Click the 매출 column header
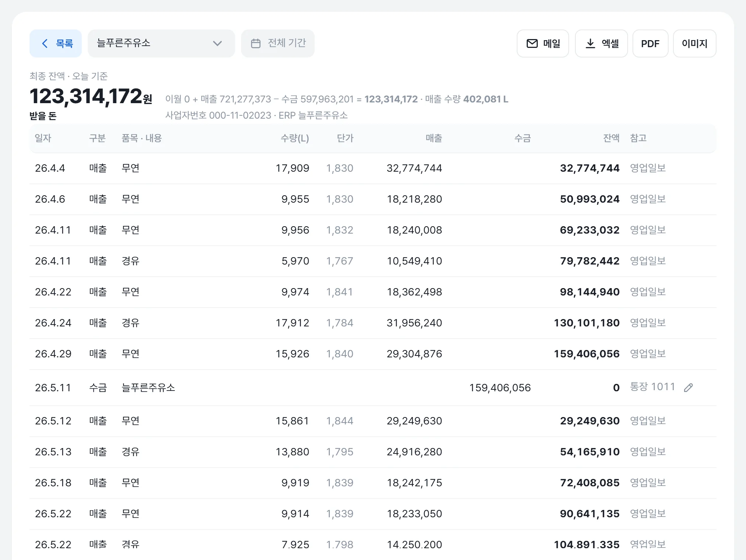 [x=434, y=138]
